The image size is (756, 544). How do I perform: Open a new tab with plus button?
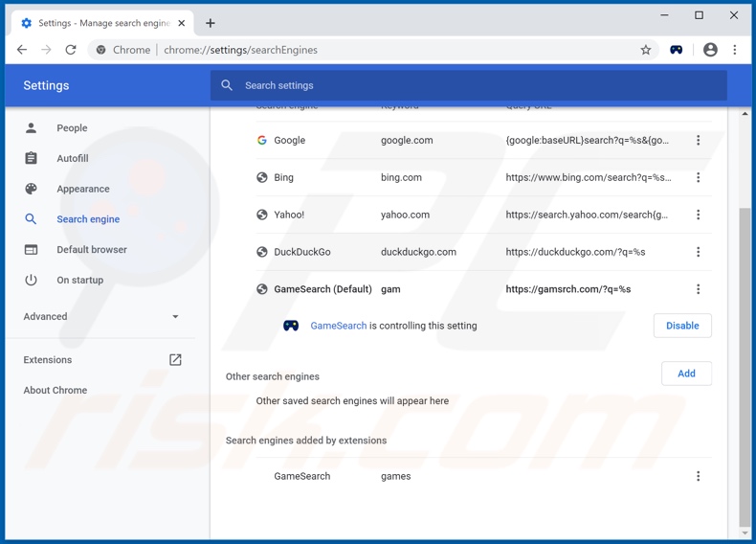click(211, 23)
